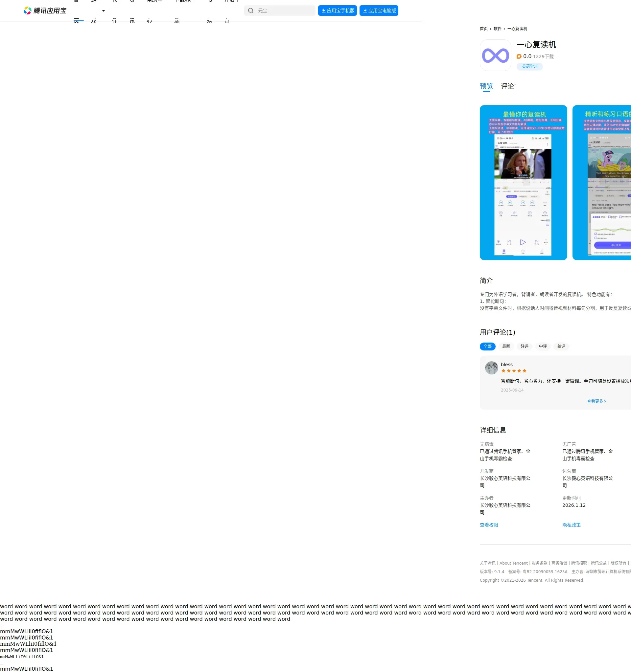The width and height of the screenshot is (631, 672).
Task: Click the download icon on 应用宝电脑版
Action: (x=365, y=11)
